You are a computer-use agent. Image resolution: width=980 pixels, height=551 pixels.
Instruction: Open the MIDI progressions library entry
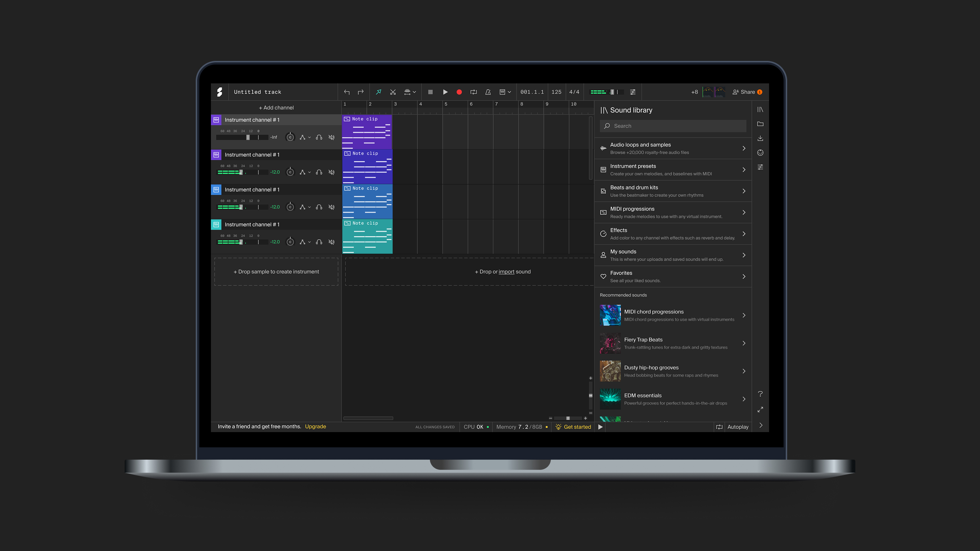tap(673, 212)
